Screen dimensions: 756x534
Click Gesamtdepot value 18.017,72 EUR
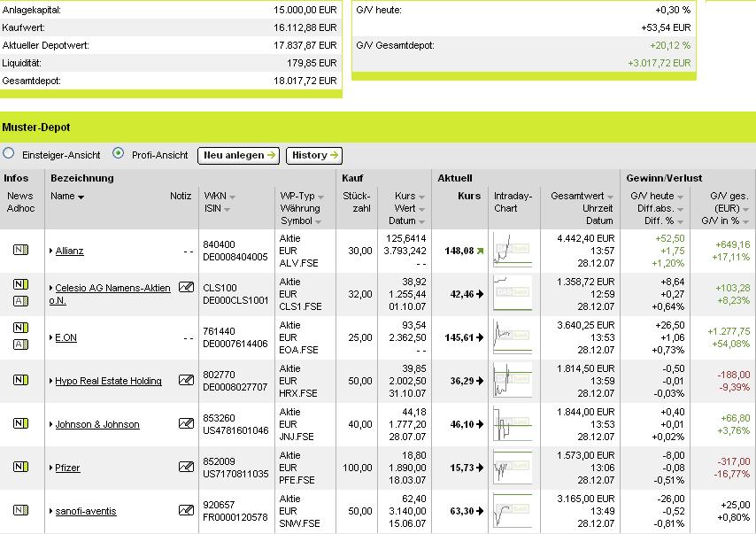tap(305, 81)
